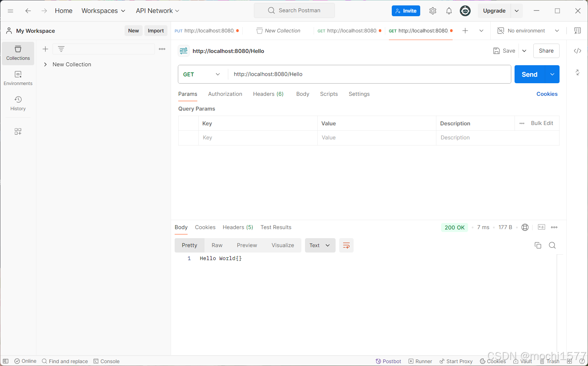
Task: Open Postbot in status bar
Action: [x=388, y=361]
